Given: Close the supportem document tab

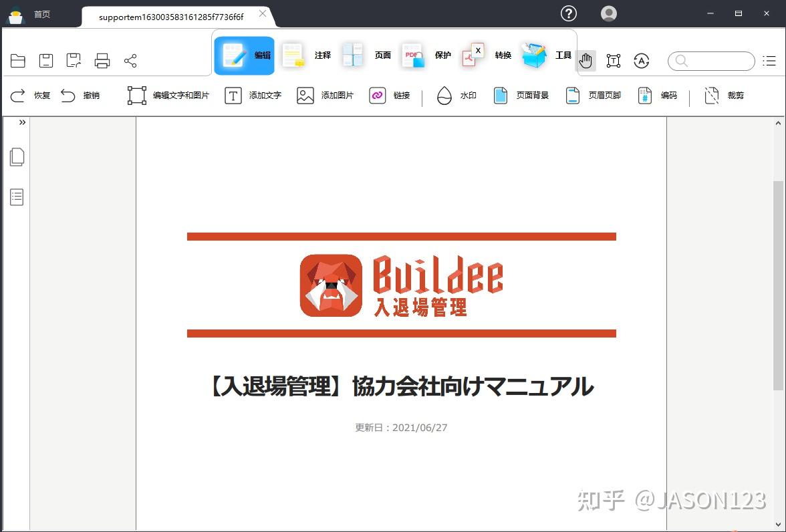Looking at the screenshot, I should coord(263,13).
